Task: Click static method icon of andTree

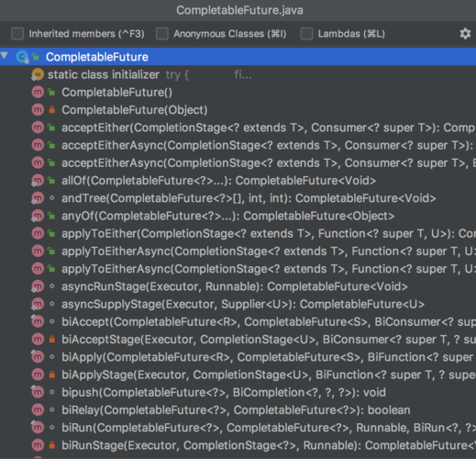Action: pos(38,198)
